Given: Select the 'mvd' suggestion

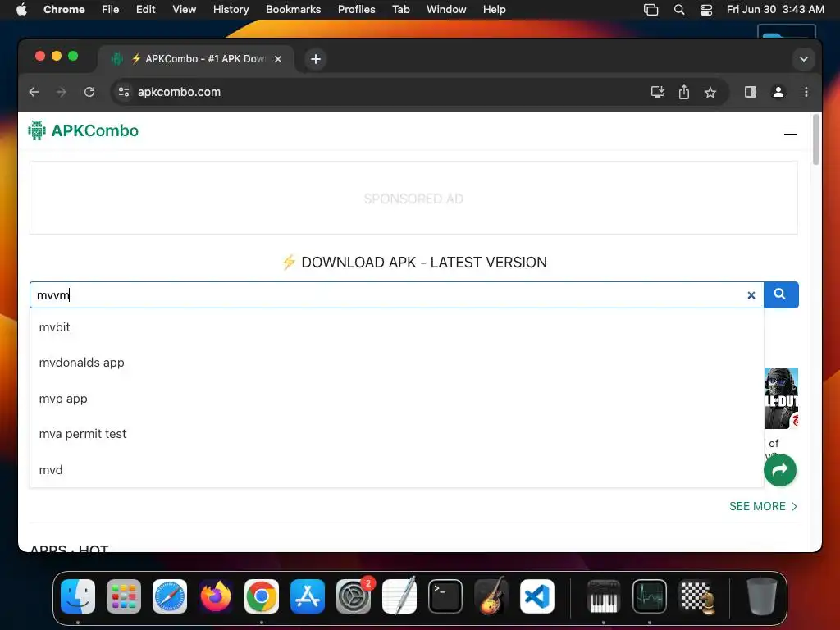Looking at the screenshot, I should click(396, 470).
